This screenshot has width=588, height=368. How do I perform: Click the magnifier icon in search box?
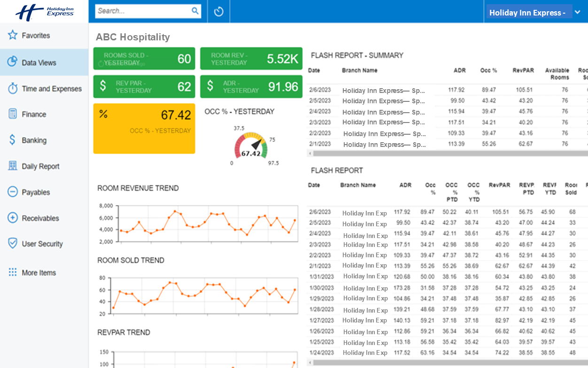pos(195,11)
